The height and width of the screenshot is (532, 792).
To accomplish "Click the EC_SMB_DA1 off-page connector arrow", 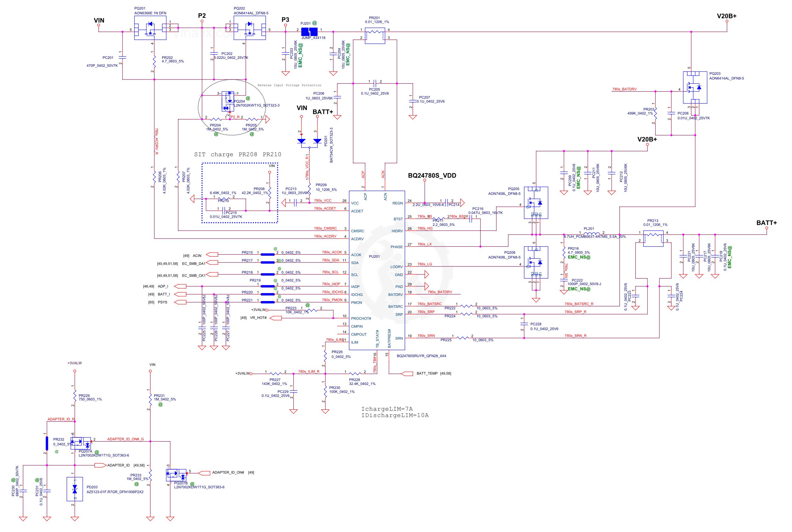I will point(212,262).
